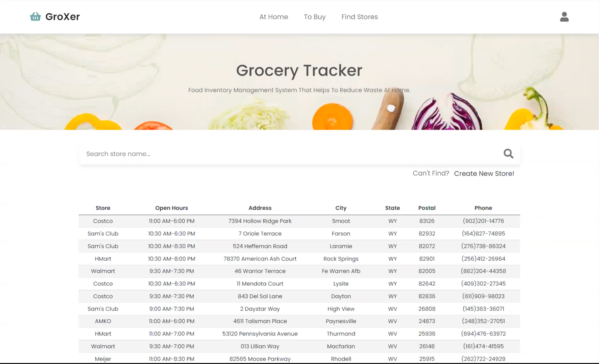Click the Store column header
599x364 pixels.
pyautogui.click(x=103, y=208)
